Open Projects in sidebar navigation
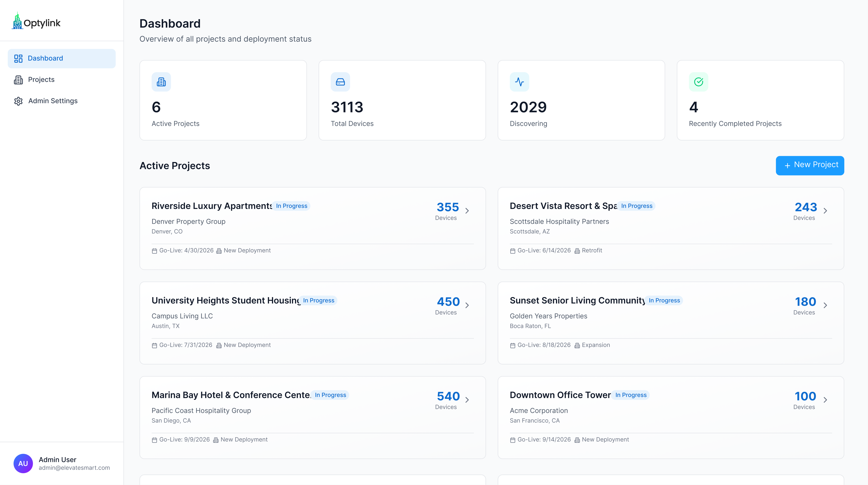Image resolution: width=868 pixels, height=485 pixels. [x=62, y=79]
